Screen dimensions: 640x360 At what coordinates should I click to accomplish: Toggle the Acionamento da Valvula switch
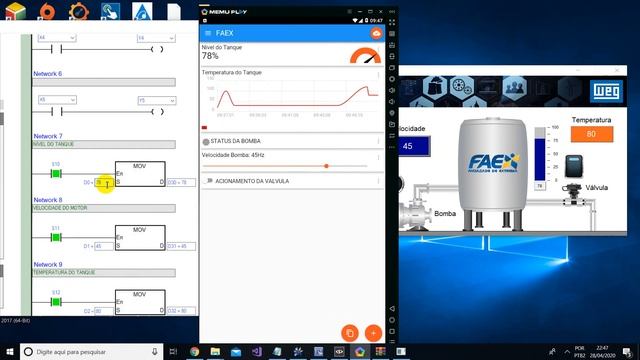coord(208,181)
